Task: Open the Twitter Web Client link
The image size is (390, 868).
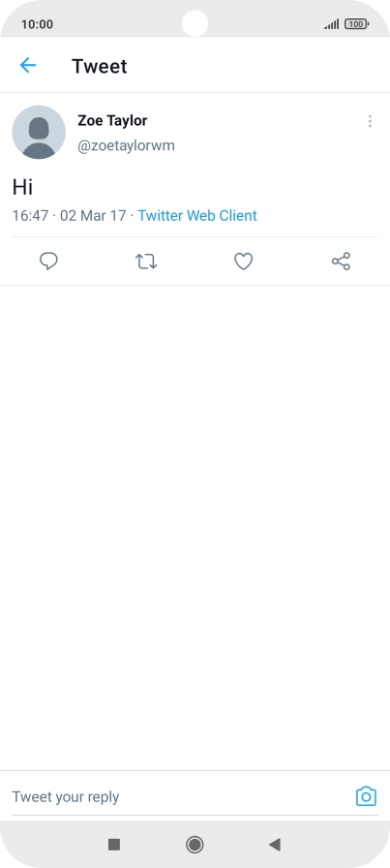Action: point(197,216)
